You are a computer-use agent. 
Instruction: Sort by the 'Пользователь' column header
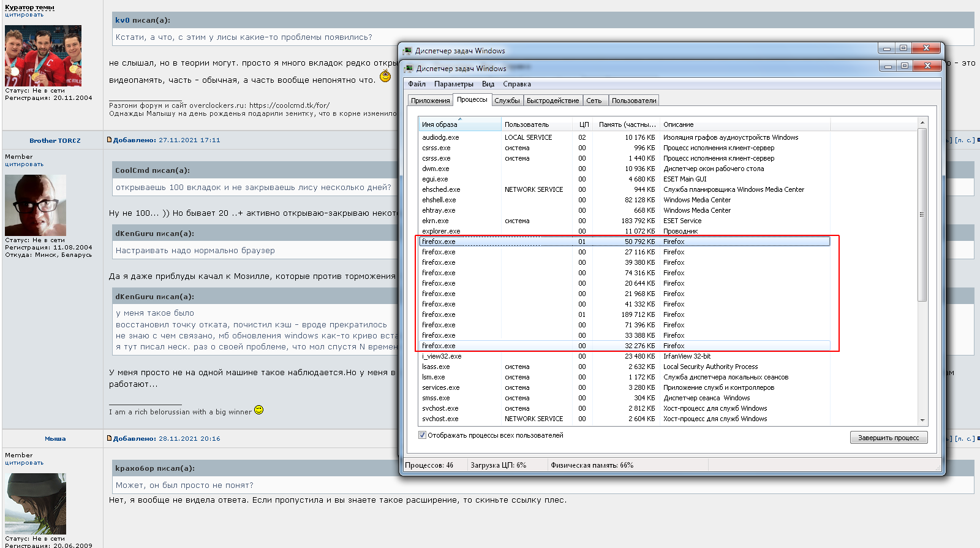point(537,124)
